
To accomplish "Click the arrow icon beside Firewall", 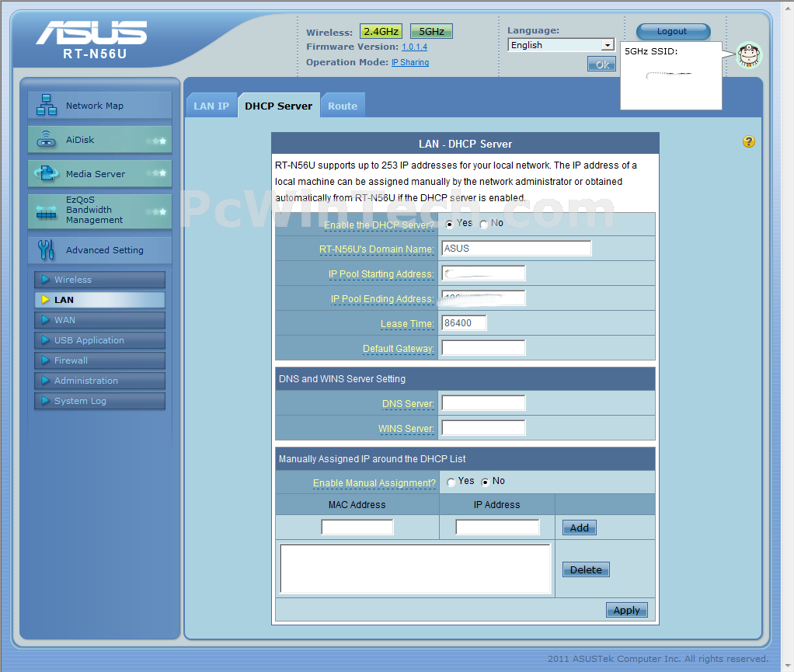I will tap(46, 360).
